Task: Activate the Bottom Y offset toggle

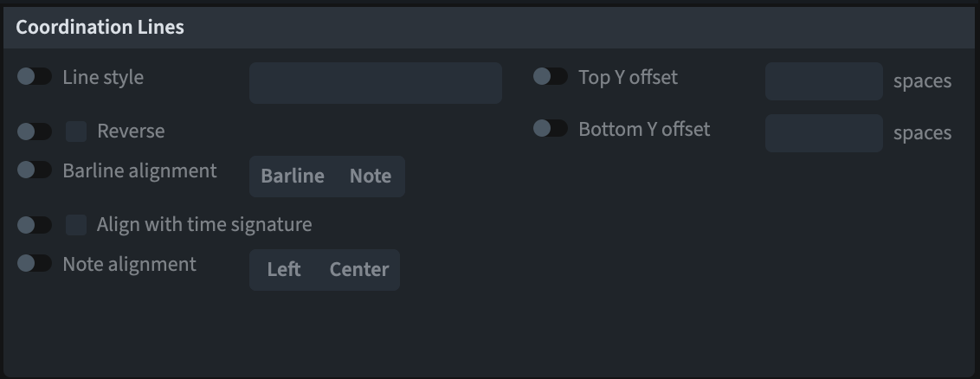Action: point(551,129)
